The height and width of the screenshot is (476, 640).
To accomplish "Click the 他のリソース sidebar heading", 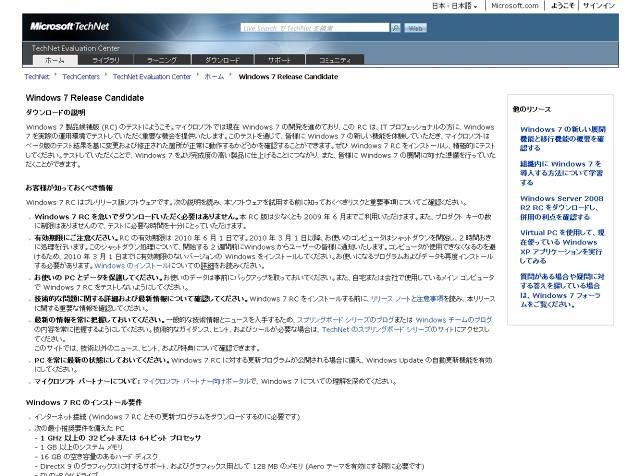I will (532, 109).
